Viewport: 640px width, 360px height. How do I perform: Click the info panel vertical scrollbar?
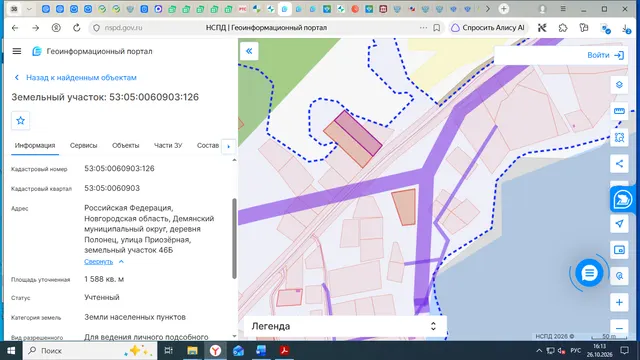point(234,238)
